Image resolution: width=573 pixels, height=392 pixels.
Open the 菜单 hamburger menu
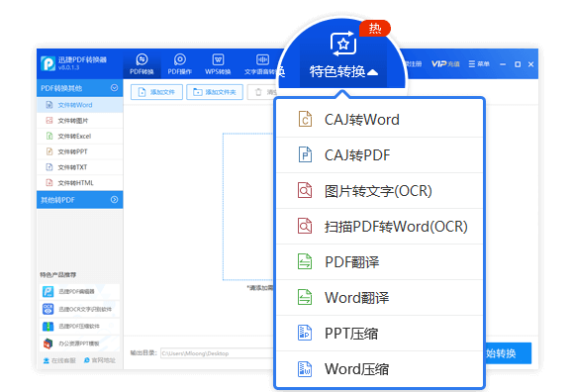[x=479, y=64]
